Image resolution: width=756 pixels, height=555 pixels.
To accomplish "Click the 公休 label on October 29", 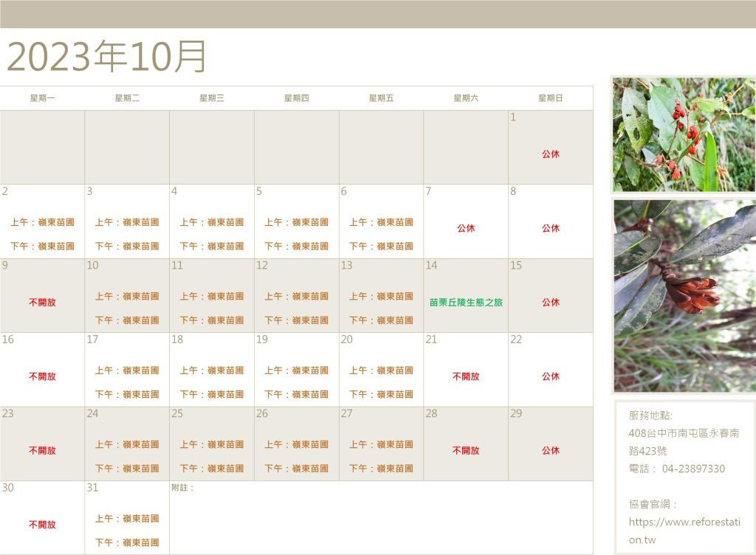I will tap(551, 451).
